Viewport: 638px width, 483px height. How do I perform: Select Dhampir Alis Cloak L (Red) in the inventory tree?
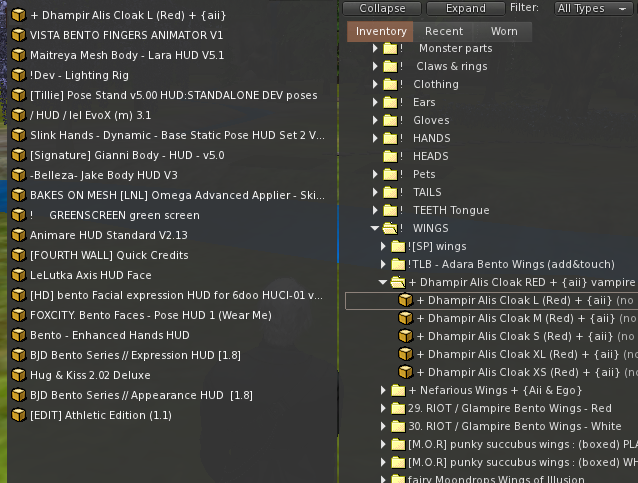tap(491, 300)
